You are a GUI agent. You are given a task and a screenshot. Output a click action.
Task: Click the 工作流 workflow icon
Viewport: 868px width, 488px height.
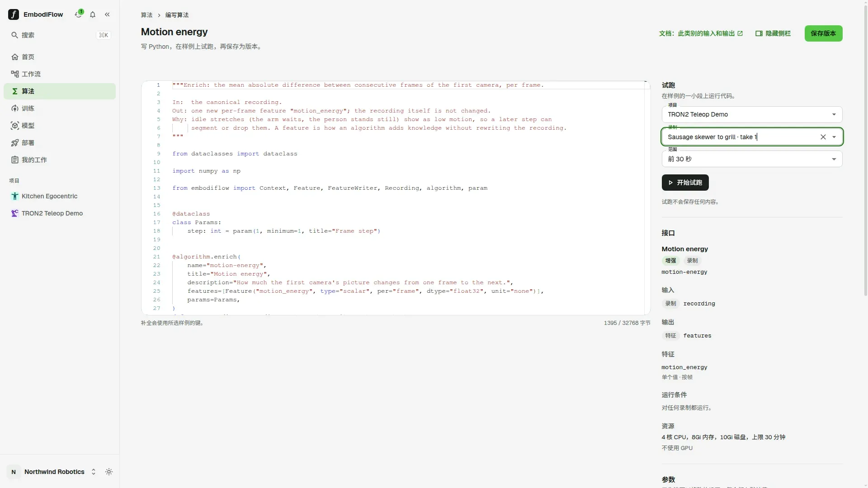[15, 74]
